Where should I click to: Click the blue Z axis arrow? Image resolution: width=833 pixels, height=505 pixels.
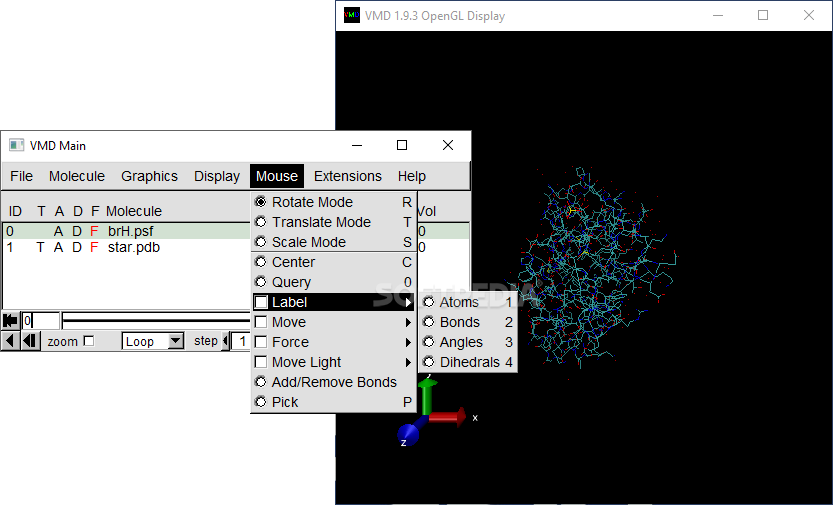pyautogui.click(x=411, y=432)
